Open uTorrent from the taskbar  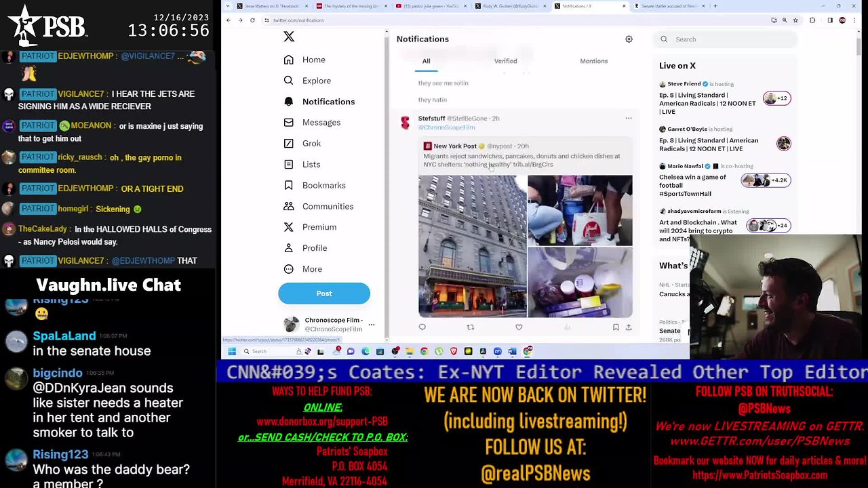439,351
